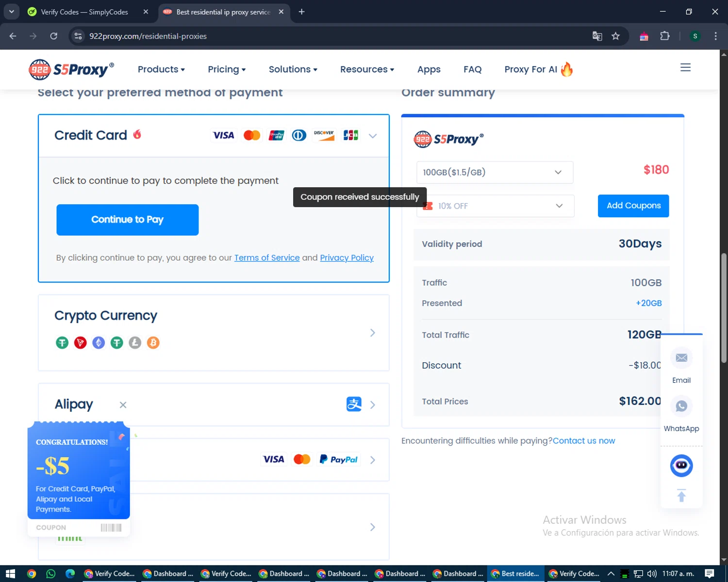Open the Chrome three-dot menu

(715, 36)
